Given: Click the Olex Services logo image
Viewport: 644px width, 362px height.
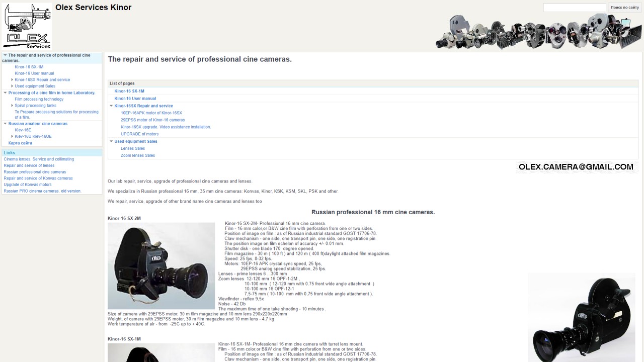Looking at the screenshot, I should tap(28, 25).
